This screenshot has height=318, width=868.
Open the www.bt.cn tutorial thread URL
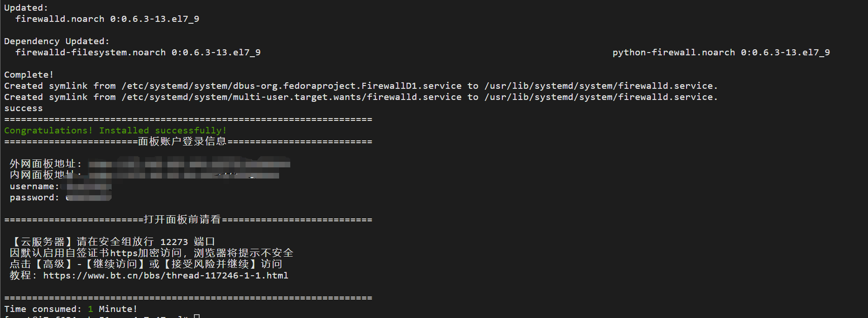(166, 276)
